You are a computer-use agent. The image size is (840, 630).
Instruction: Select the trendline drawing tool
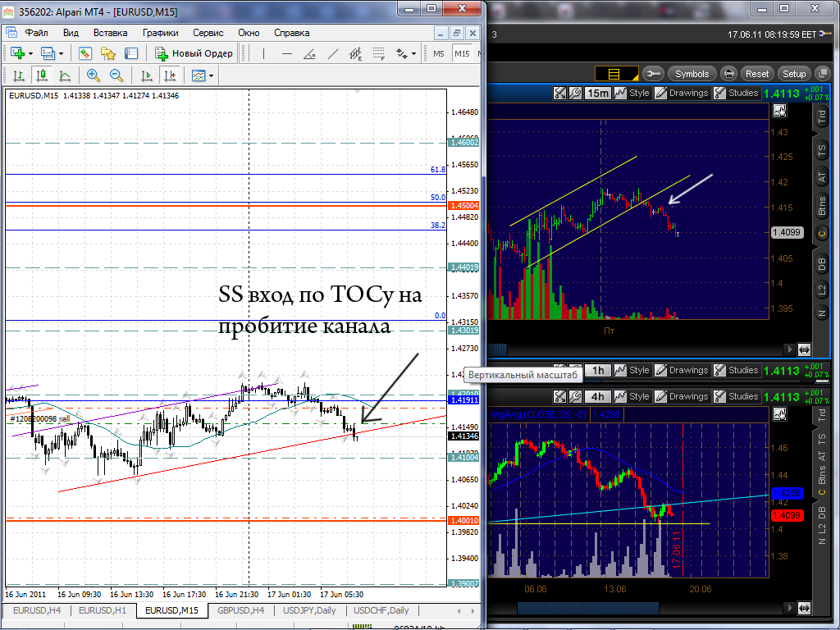pos(333,53)
